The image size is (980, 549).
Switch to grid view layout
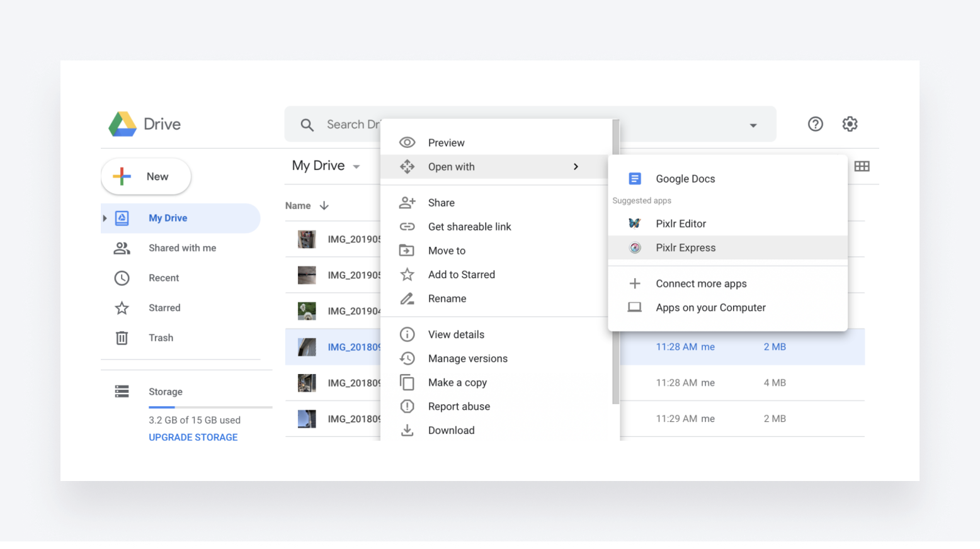(x=862, y=166)
